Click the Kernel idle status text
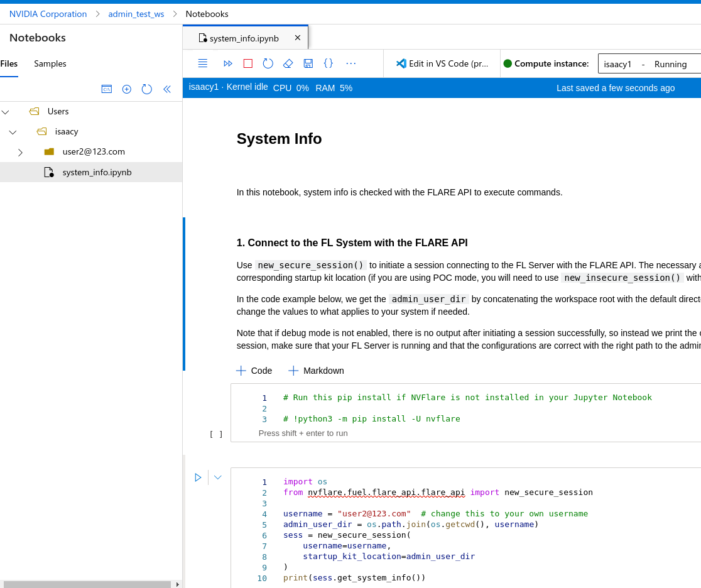Screen dimensions: 701x588 (247, 87)
